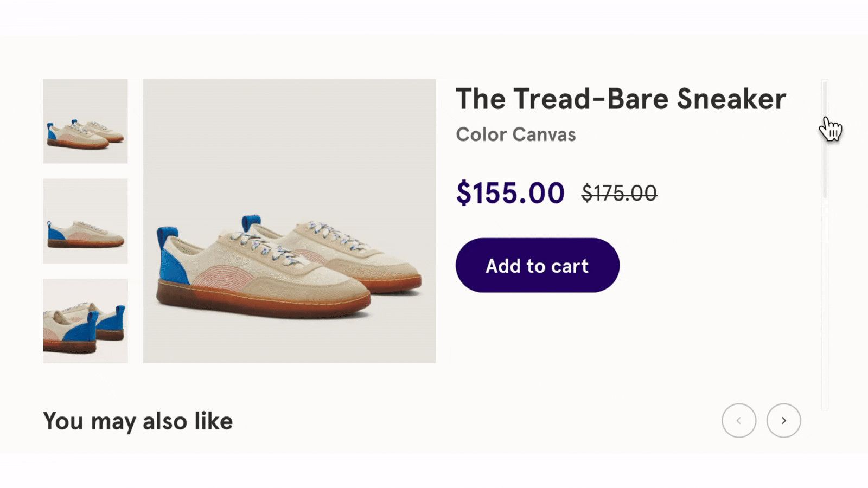868x488 pixels.
Task: Click the Color Canvas subtitle text
Action: [515, 134]
